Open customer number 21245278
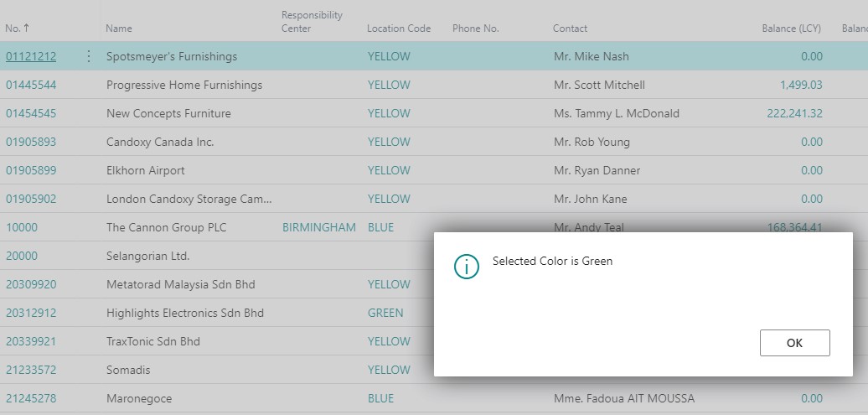 tap(31, 399)
